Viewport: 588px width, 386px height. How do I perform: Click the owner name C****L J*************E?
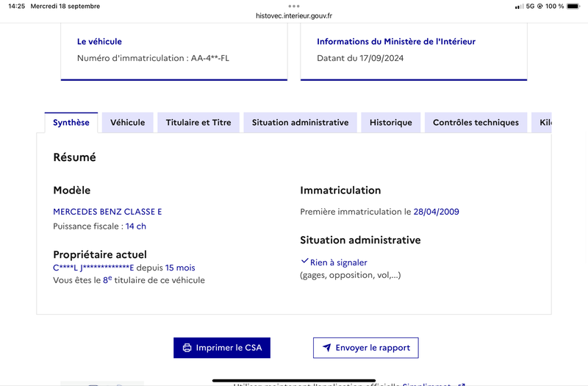point(93,268)
